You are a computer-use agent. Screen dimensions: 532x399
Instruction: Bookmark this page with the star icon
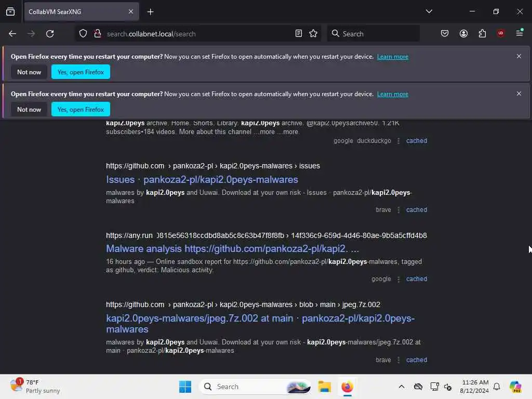(313, 34)
